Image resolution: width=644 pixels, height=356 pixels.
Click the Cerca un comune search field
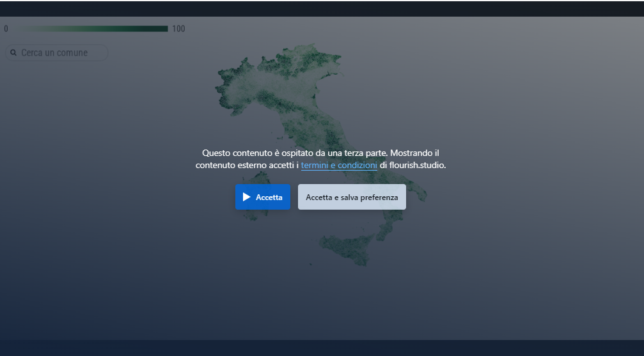[x=57, y=52]
